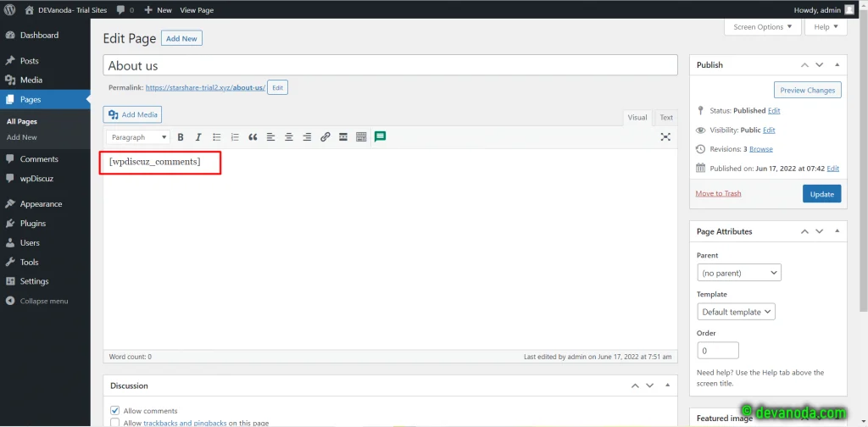Open the Template dropdown

737,312
